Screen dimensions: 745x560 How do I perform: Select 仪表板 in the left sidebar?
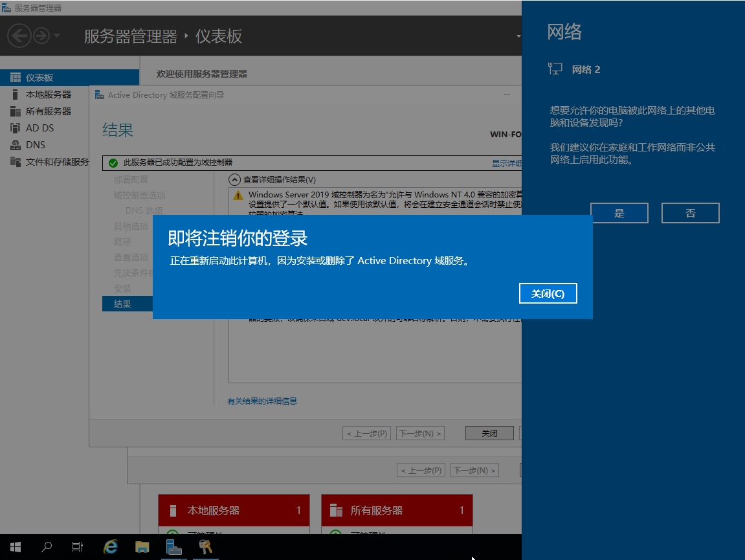coord(39,78)
